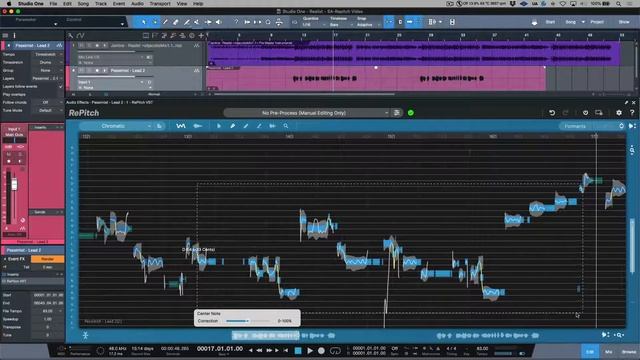Click the record button in transport
The image size is (640, 360).
point(321,350)
